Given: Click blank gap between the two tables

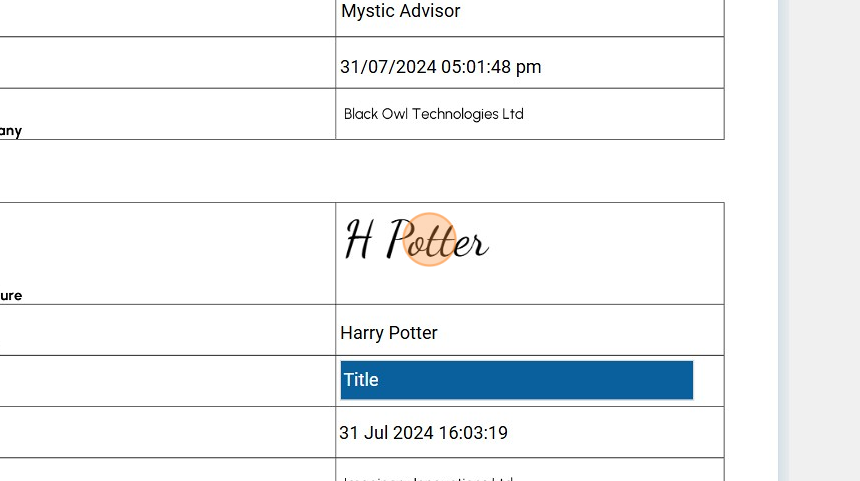Looking at the screenshot, I should [360, 171].
